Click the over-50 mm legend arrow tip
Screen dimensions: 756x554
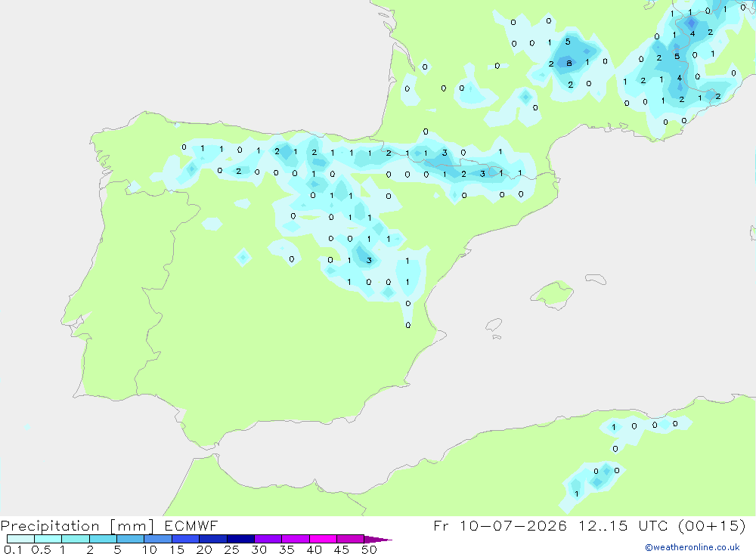pyautogui.click(x=378, y=539)
